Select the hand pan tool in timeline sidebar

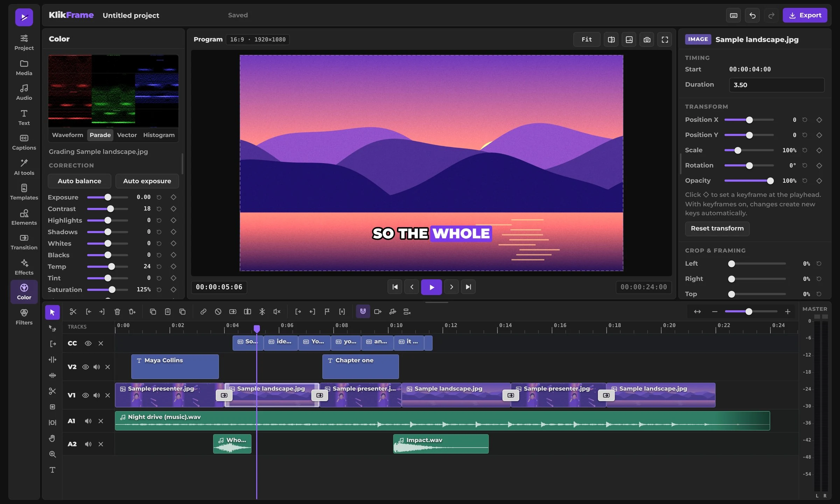point(52,438)
